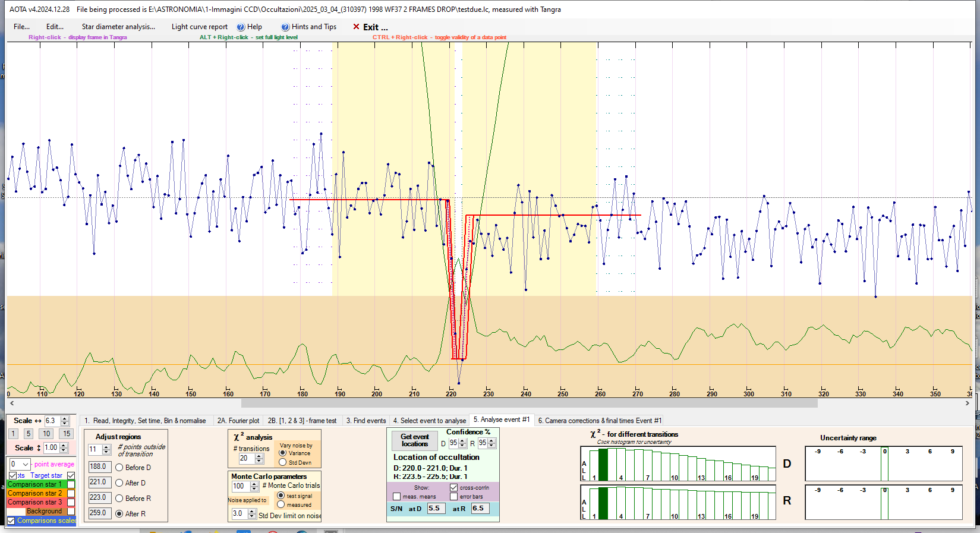Enable the Comparison star 2 checkbox
Viewport: 980px width, 533px height.
click(71, 493)
